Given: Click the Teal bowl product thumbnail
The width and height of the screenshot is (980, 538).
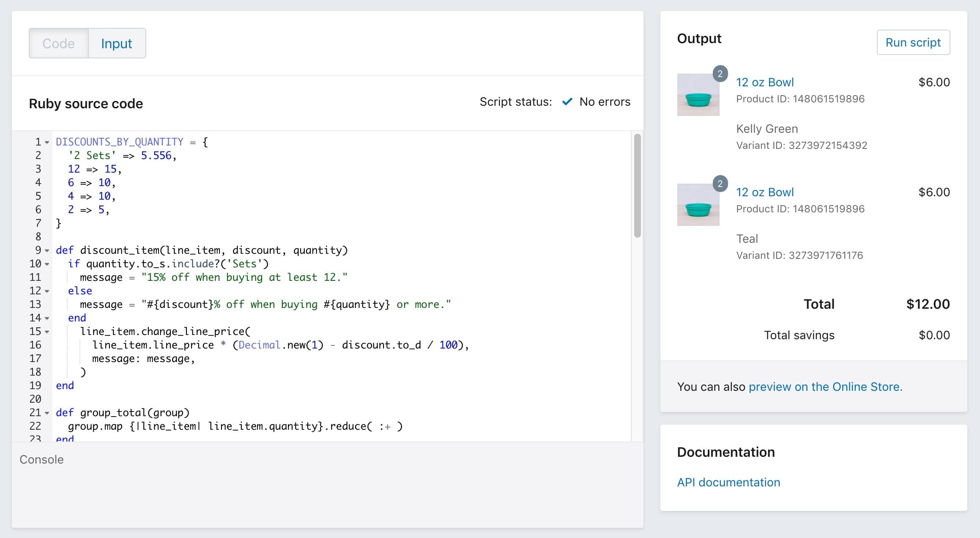Looking at the screenshot, I should tap(698, 205).
